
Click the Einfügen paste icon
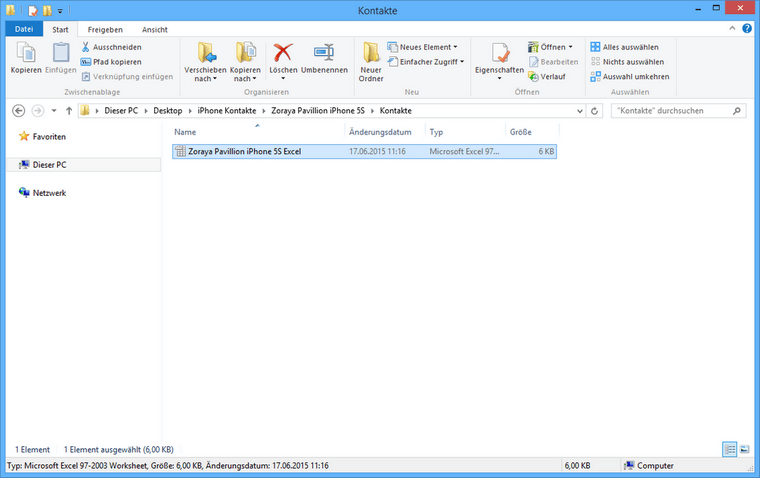click(61, 52)
